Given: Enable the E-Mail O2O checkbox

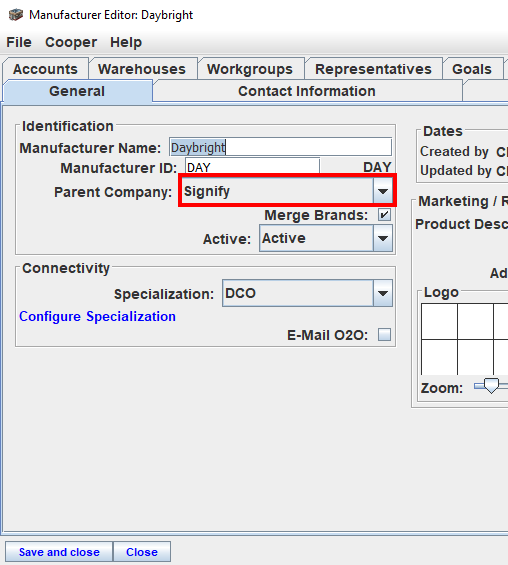Looking at the screenshot, I should [x=384, y=335].
